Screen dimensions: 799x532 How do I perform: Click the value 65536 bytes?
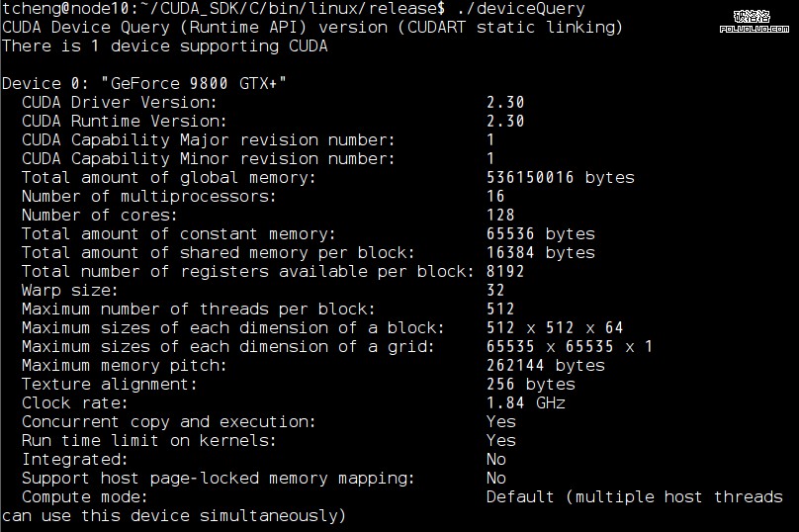tap(540, 234)
